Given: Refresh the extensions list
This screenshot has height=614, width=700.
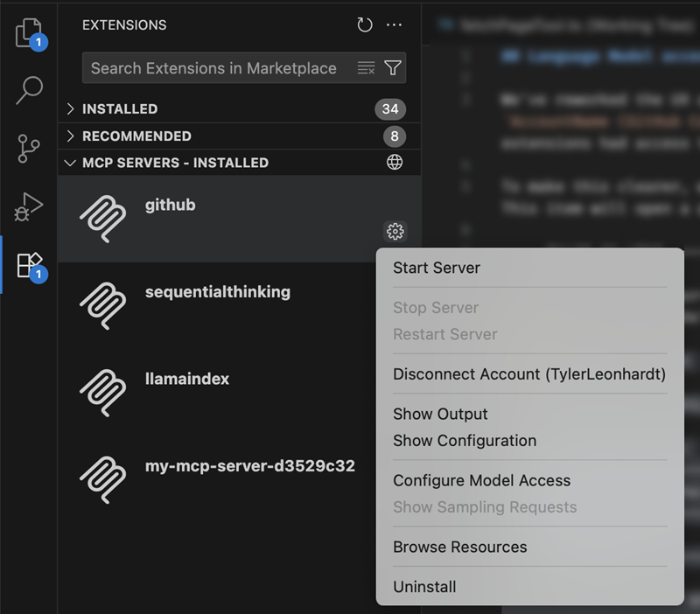Looking at the screenshot, I should point(365,25).
